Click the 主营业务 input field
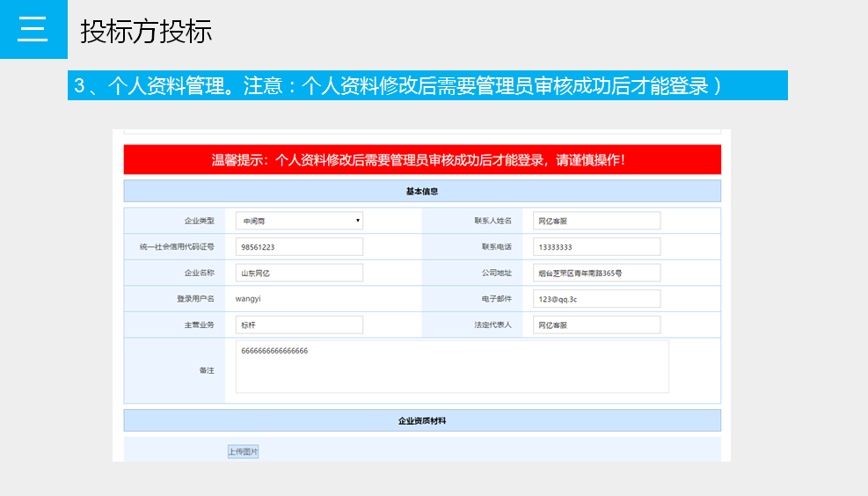The height and width of the screenshot is (496, 868). [x=299, y=325]
